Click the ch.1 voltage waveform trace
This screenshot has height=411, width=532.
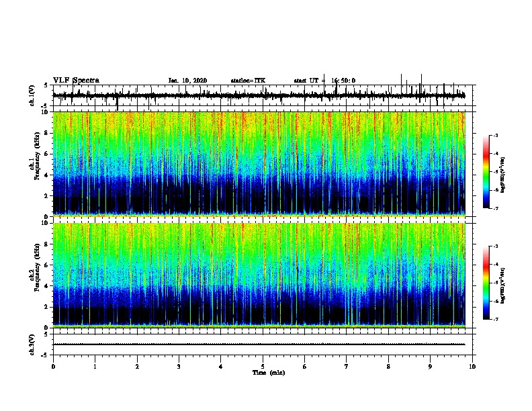(259, 95)
